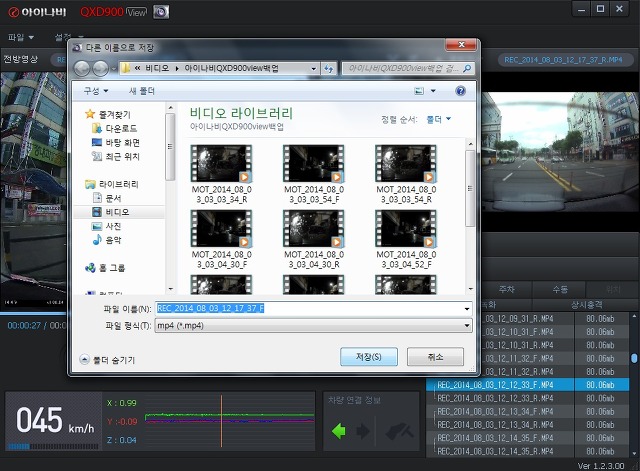Refresh the folder with the address bar icon
Viewport: 640px width, 471px height.
click(x=329, y=69)
